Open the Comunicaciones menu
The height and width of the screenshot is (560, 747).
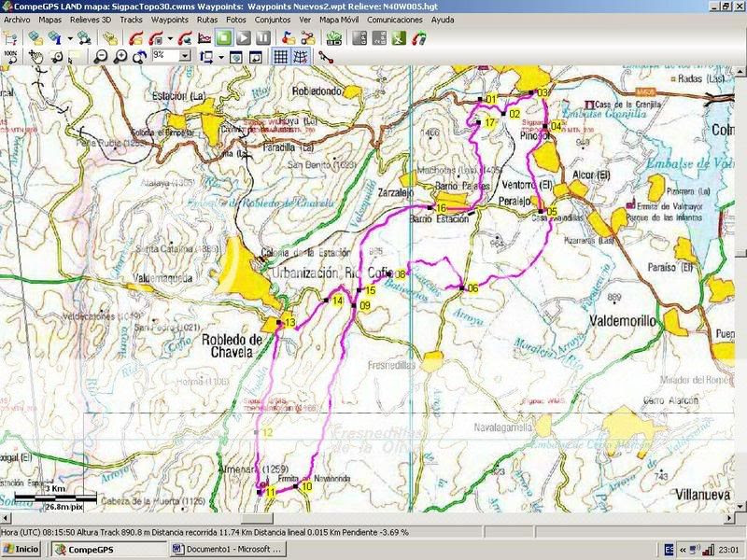(x=394, y=20)
